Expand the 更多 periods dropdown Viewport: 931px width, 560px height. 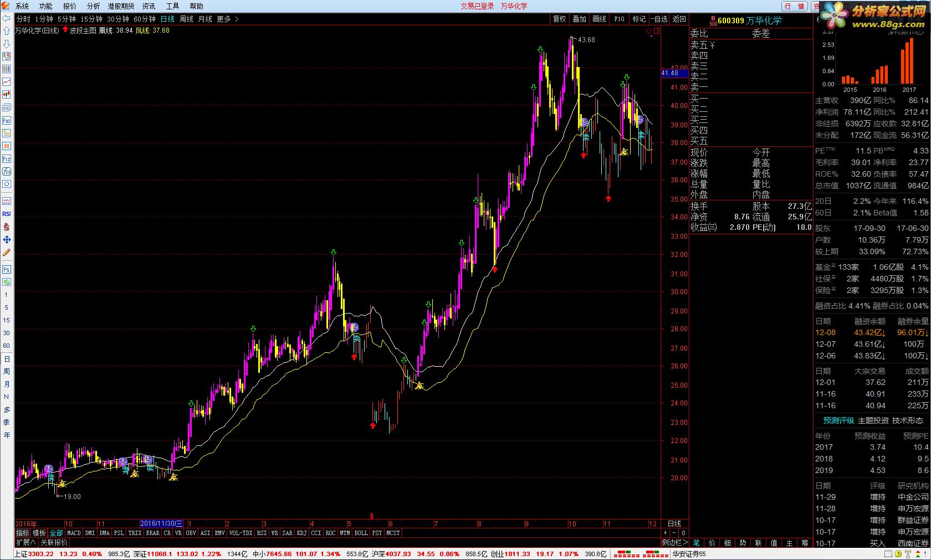click(227, 19)
